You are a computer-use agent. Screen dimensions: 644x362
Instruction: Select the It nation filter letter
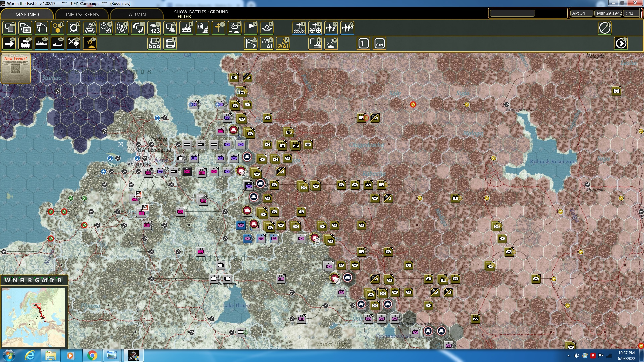click(x=52, y=280)
